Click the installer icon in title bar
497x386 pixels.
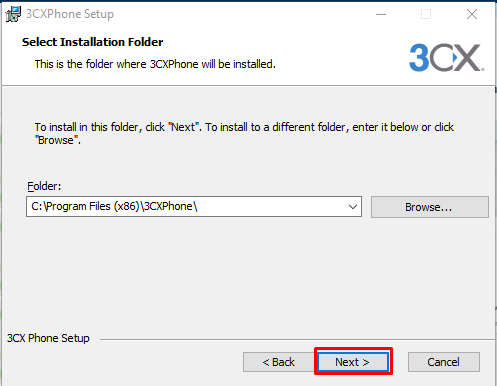tap(13, 14)
